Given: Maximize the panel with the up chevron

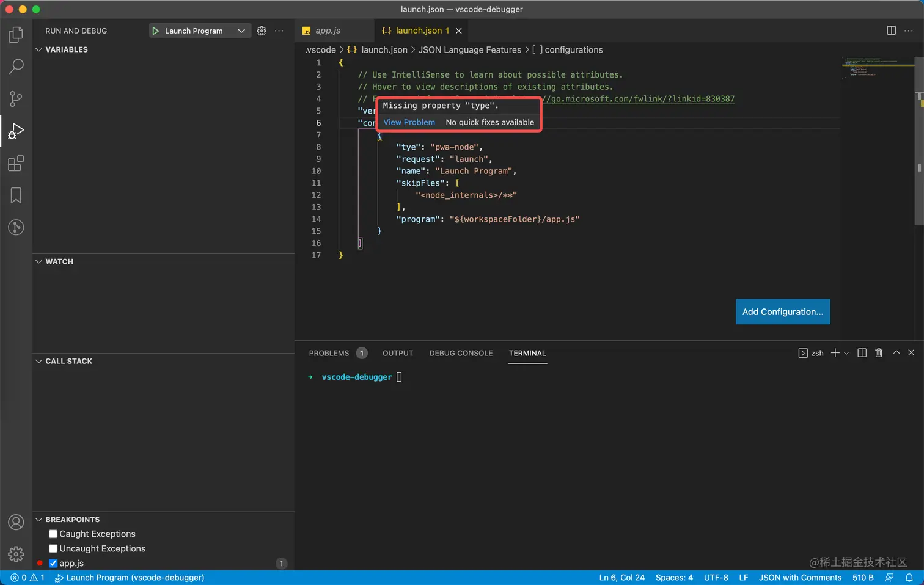Looking at the screenshot, I should (x=897, y=352).
